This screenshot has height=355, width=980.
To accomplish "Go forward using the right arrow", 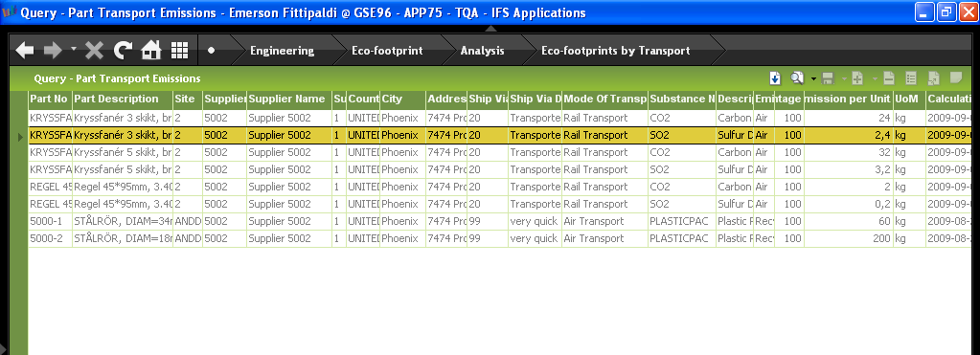I will click(x=54, y=51).
